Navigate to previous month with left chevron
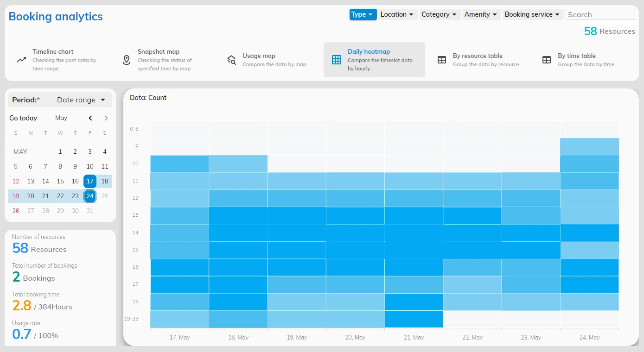This screenshot has width=644, height=352. coord(90,118)
